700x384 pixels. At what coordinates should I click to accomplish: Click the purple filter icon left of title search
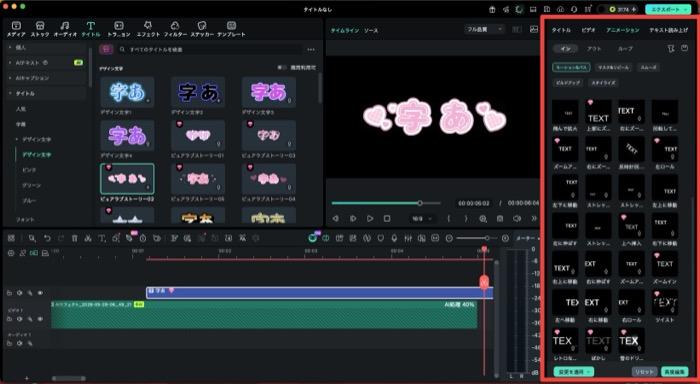click(x=106, y=50)
